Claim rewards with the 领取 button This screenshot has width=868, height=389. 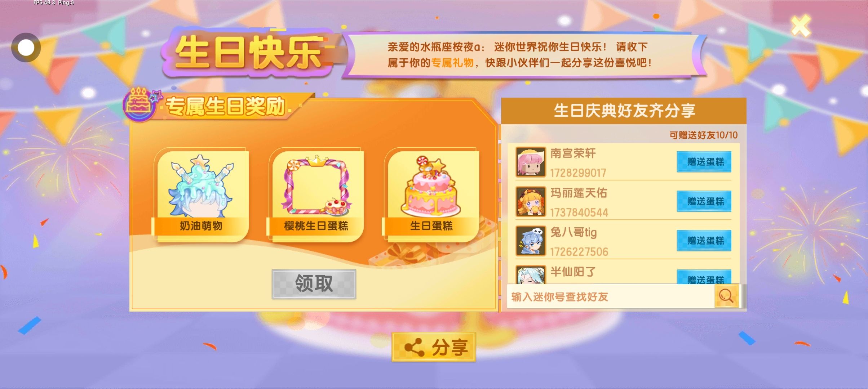314,284
